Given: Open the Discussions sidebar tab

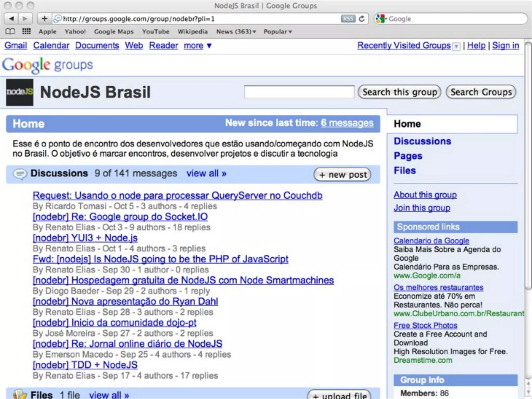Looking at the screenshot, I should (x=422, y=141).
